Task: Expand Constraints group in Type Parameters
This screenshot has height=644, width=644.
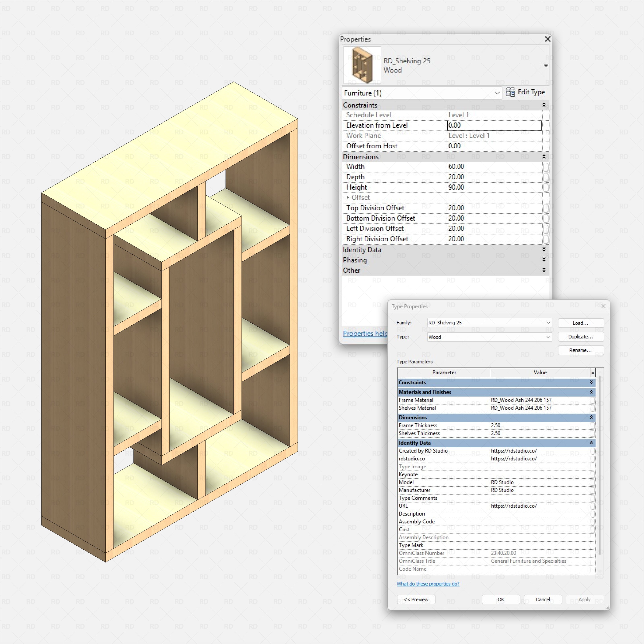Action: pos(591,382)
